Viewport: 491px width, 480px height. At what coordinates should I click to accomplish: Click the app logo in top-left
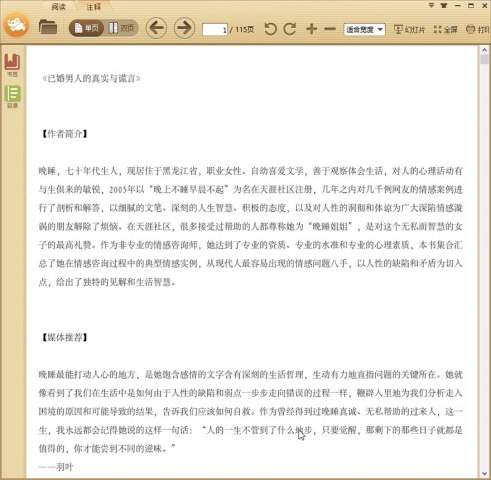coord(16,25)
